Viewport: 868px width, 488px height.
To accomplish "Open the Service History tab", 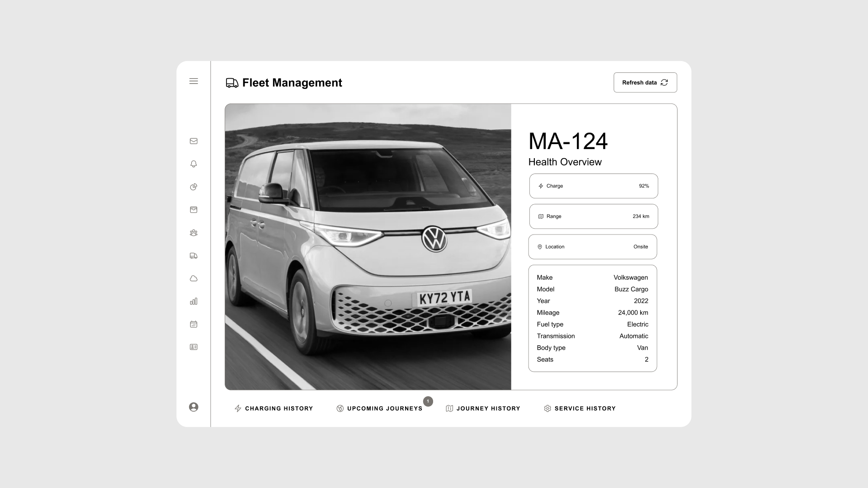I will [x=580, y=408].
